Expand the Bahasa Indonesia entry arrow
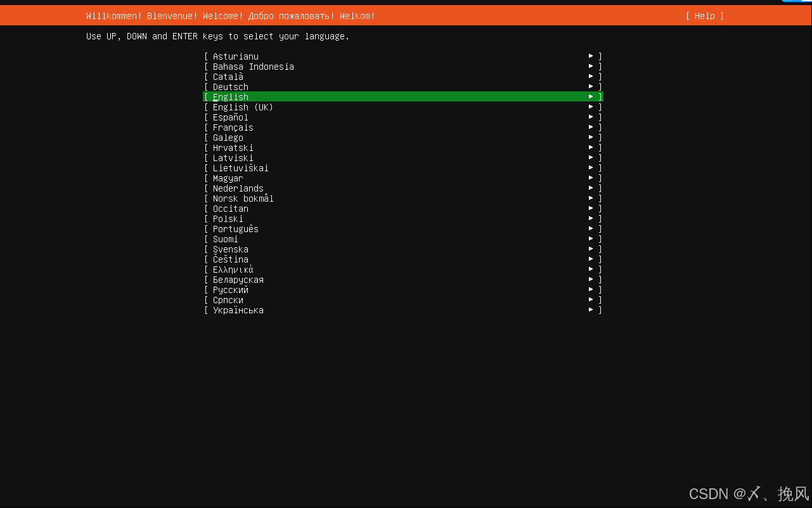 coord(590,66)
